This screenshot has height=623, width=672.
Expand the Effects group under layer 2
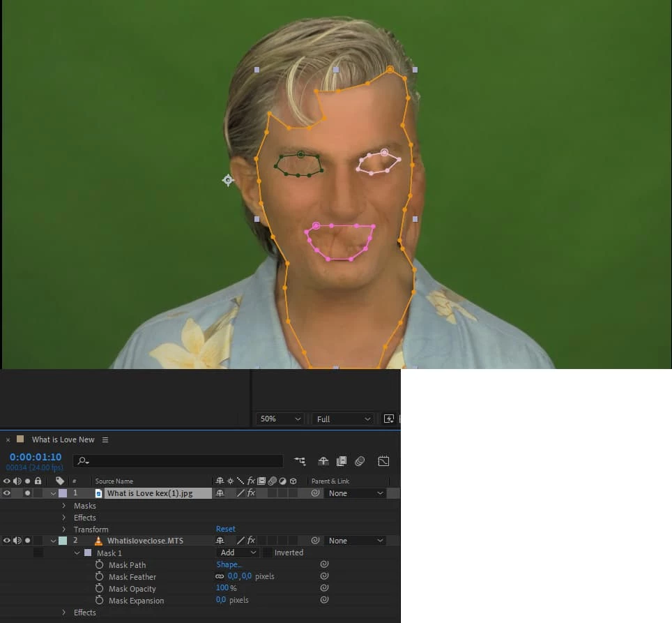point(64,613)
